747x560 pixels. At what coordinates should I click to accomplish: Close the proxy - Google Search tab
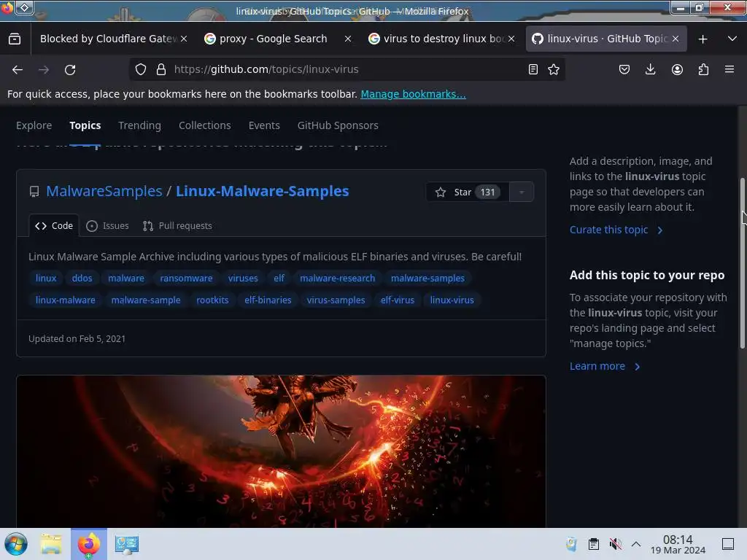pos(348,39)
